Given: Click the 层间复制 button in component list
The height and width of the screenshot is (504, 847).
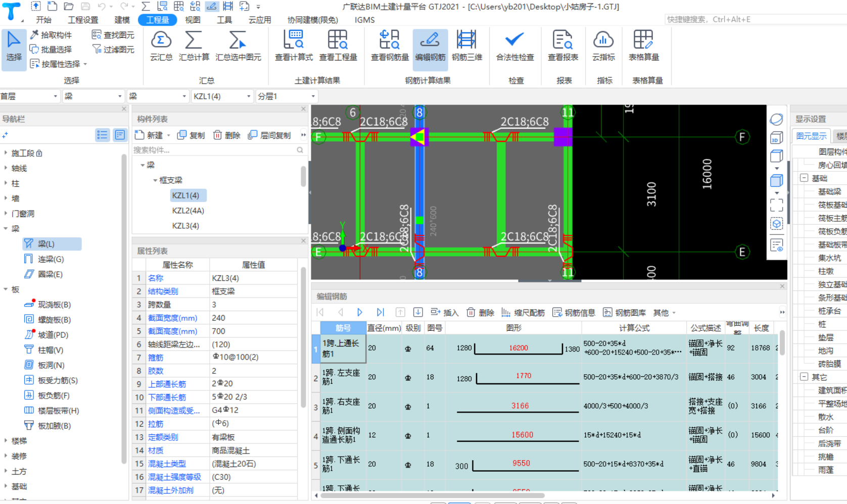Looking at the screenshot, I should coord(269,135).
